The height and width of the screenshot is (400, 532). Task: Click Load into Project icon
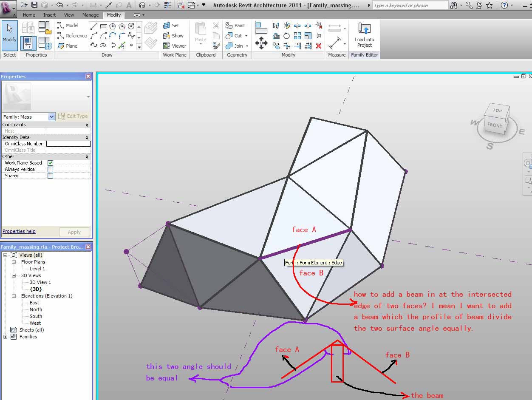[x=364, y=30]
